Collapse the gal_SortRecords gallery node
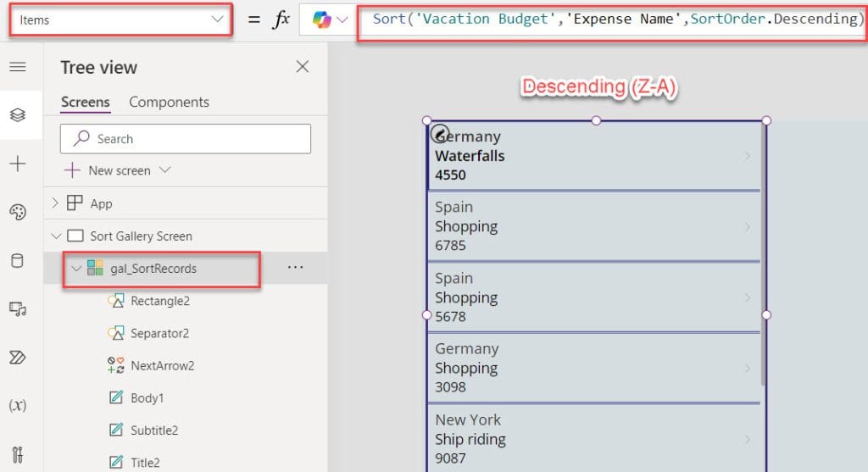Screen dimensions: 868x472 point(76,269)
